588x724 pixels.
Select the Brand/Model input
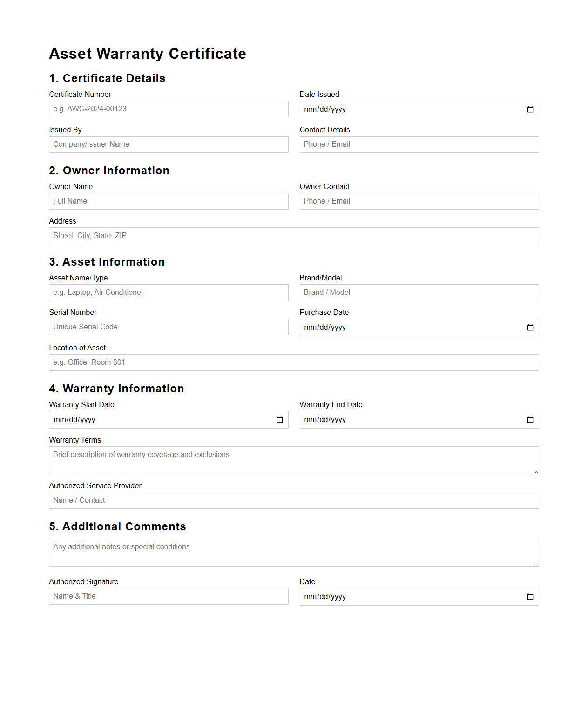click(x=419, y=293)
